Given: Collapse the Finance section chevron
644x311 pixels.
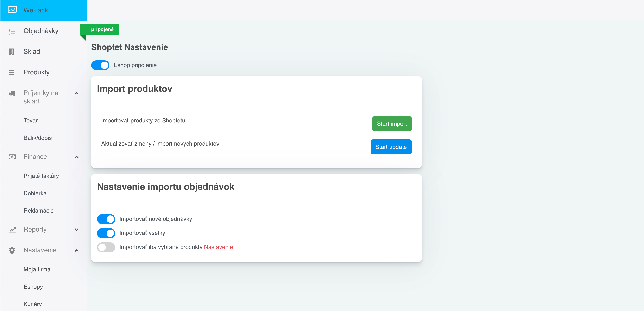Looking at the screenshot, I should coord(77,157).
